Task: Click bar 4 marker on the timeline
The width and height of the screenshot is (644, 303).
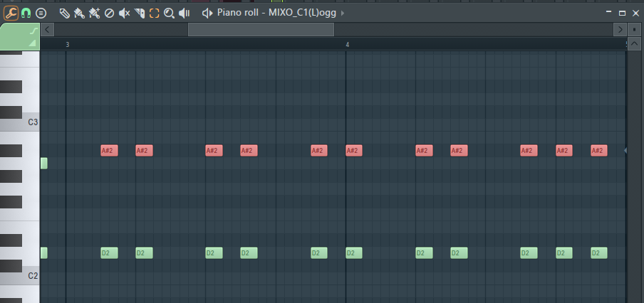Action: (x=348, y=44)
